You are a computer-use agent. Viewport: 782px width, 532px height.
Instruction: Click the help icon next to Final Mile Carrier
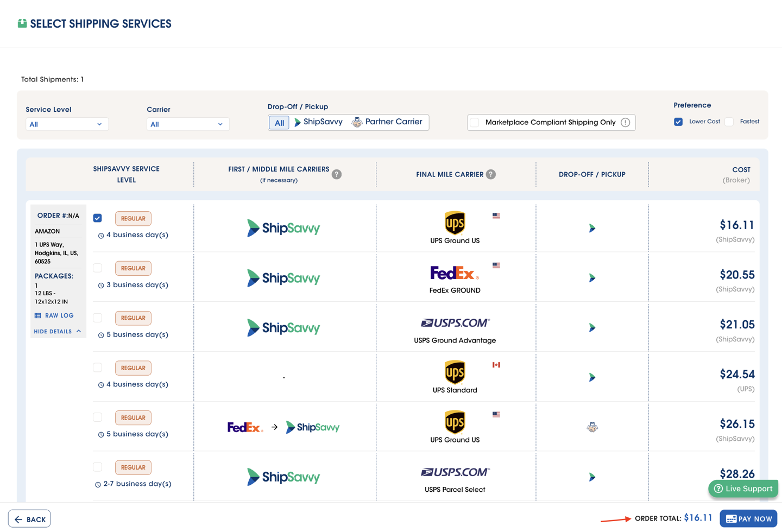coord(491,174)
